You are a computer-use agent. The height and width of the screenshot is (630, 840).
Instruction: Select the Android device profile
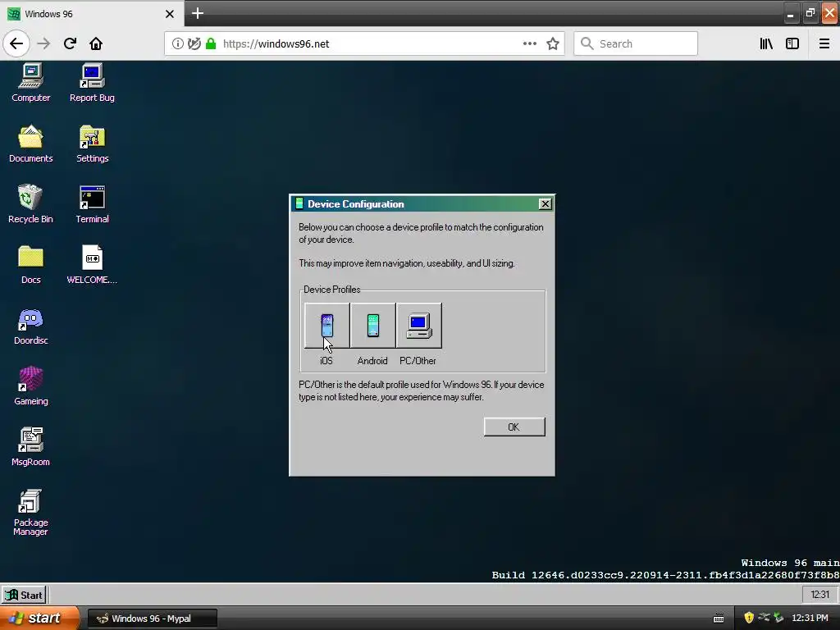point(373,326)
